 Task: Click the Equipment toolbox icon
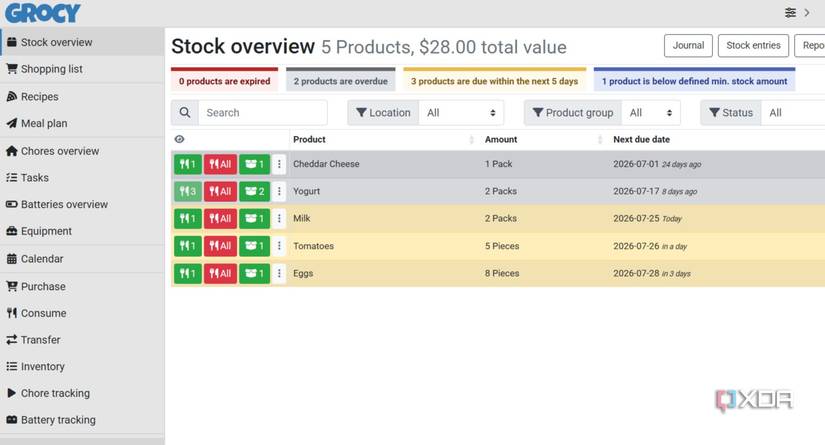coord(12,231)
